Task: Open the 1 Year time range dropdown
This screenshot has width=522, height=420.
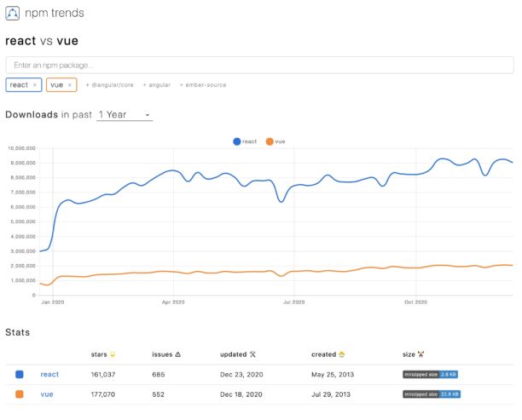Action: (125, 115)
